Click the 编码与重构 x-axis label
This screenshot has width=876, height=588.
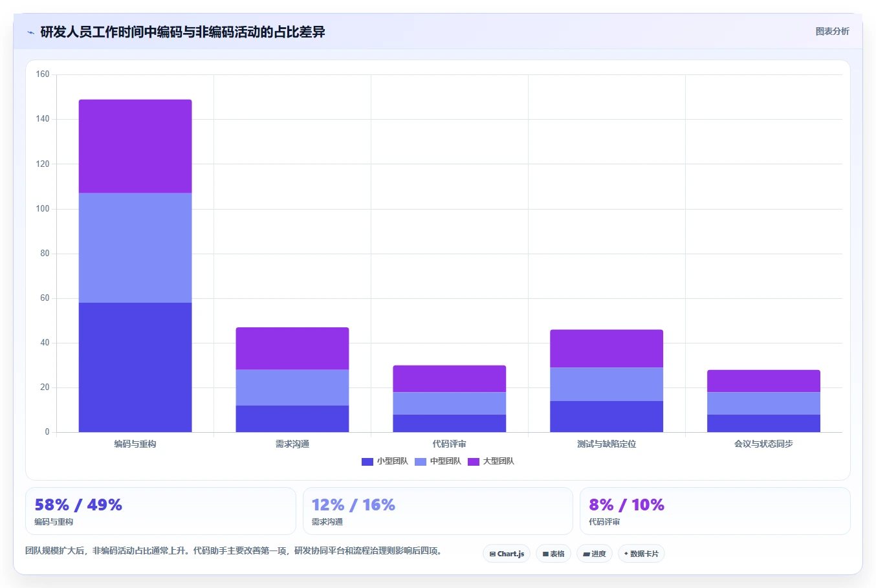[x=135, y=444]
